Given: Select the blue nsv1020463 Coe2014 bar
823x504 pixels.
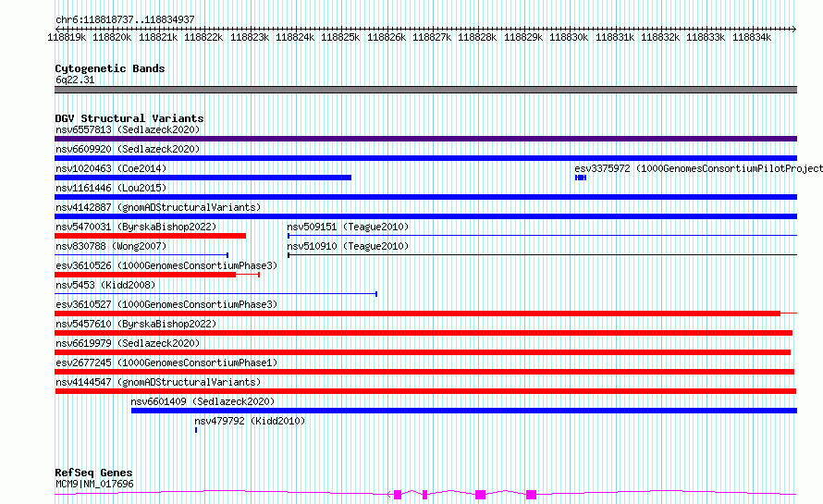Looking at the screenshot, I should coord(203,178).
